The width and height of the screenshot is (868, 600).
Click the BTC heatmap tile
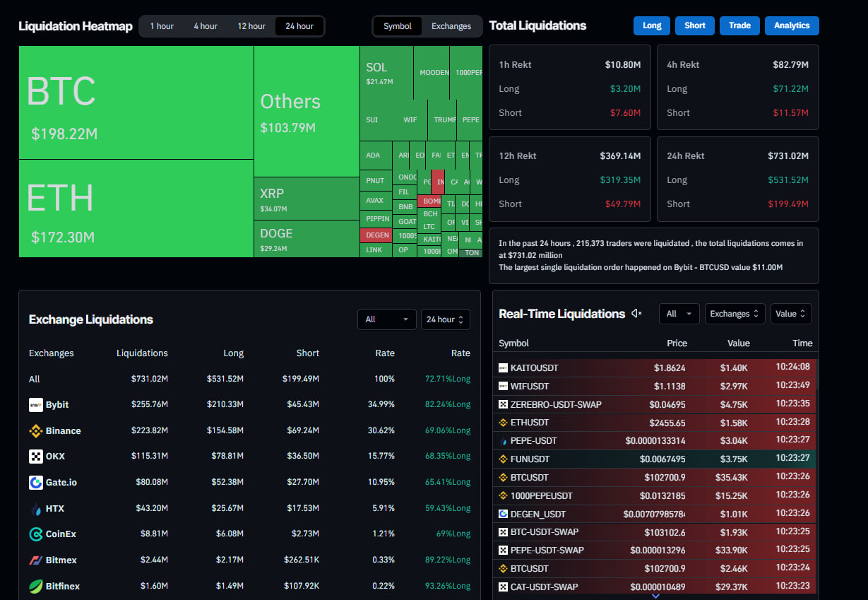coord(136,102)
